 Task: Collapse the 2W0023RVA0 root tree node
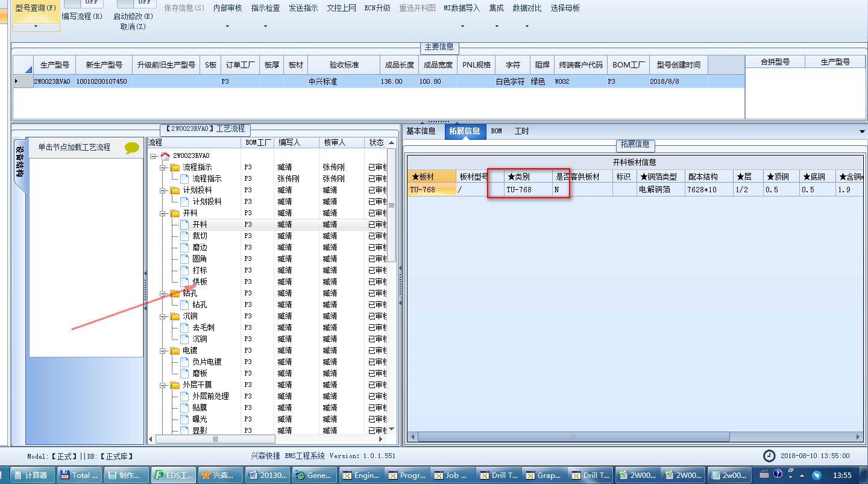point(154,156)
